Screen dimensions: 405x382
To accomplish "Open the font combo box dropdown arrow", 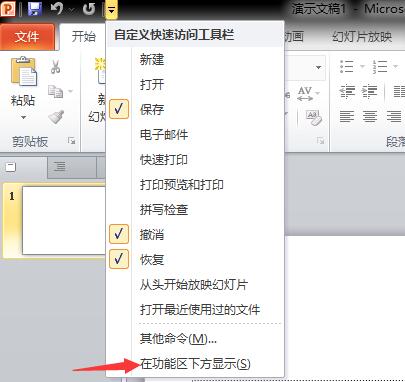I will tap(319, 67).
